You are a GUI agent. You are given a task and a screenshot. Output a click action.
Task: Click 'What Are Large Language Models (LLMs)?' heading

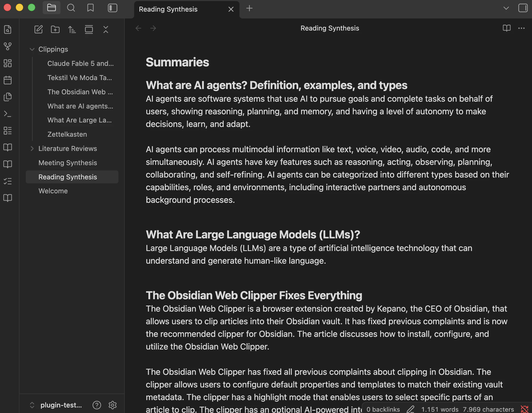point(253,235)
